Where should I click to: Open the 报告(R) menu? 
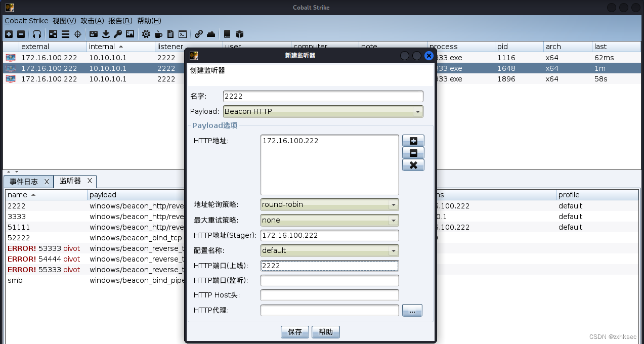pos(120,21)
